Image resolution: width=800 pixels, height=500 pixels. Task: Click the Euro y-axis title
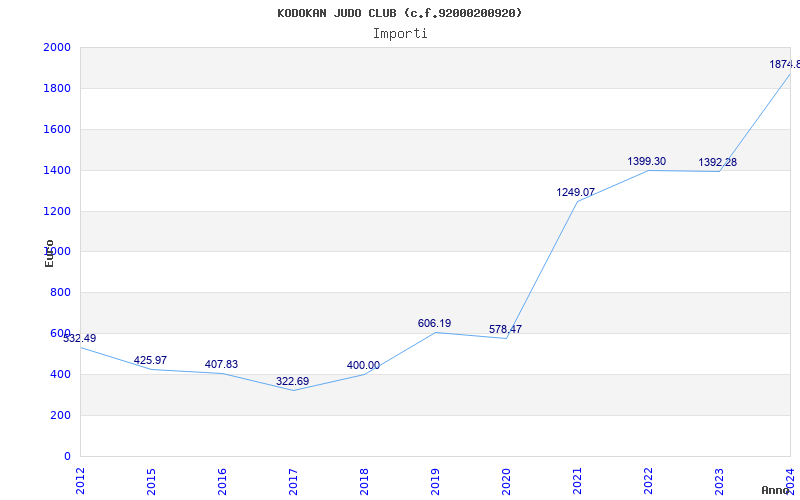click(49, 253)
